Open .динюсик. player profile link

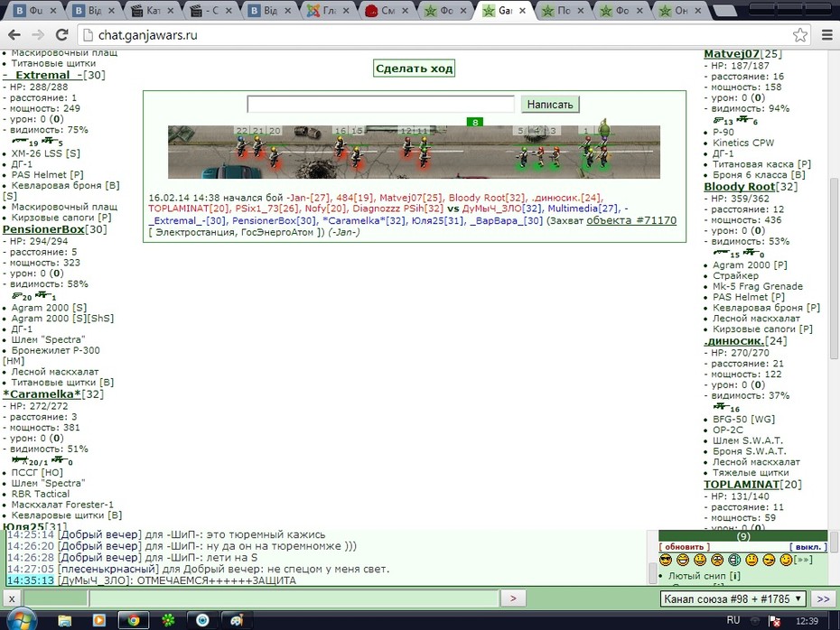[x=734, y=340]
